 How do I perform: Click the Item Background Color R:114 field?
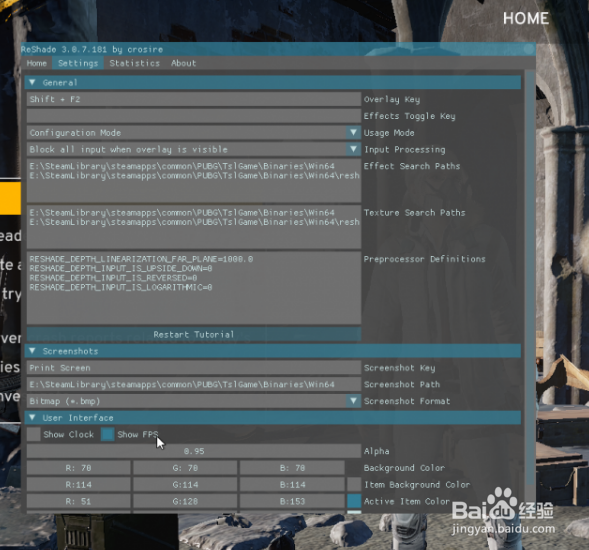79,485
